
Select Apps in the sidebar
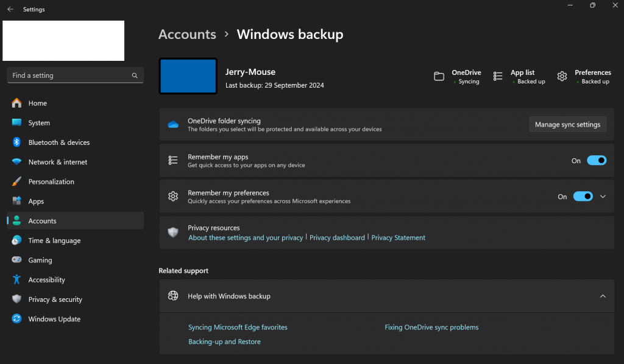tap(75, 201)
